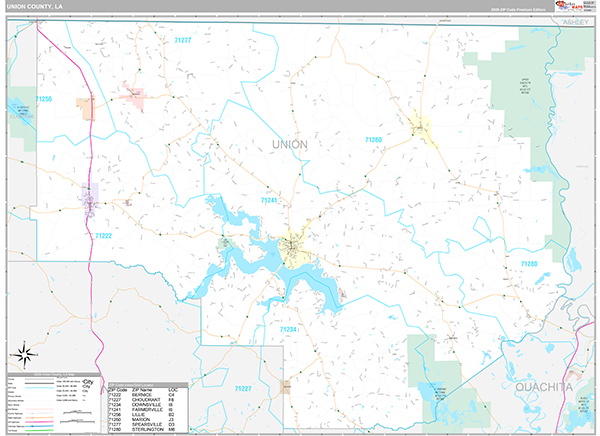
Task: Click the UNION county name label
Action: (x=290, y=145)
